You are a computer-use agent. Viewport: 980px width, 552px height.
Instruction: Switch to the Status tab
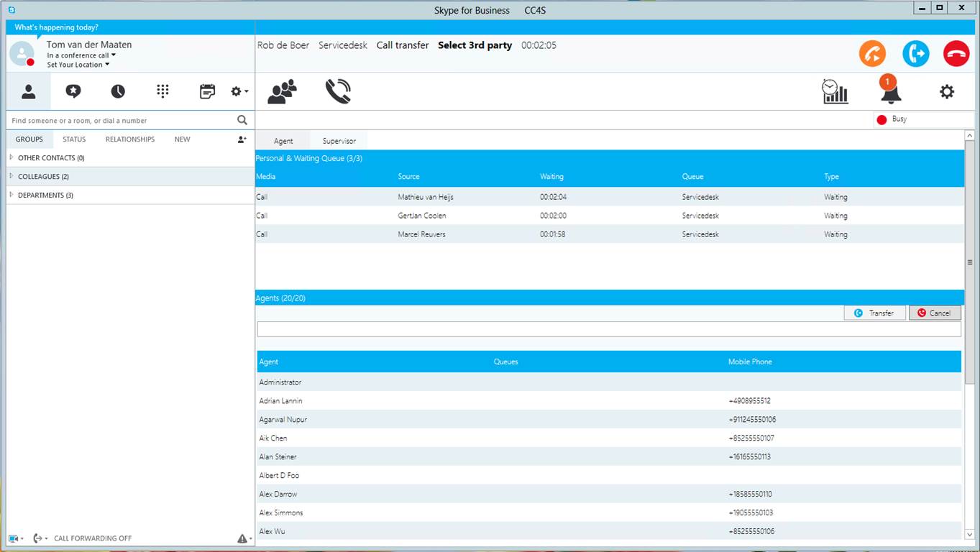74,139
